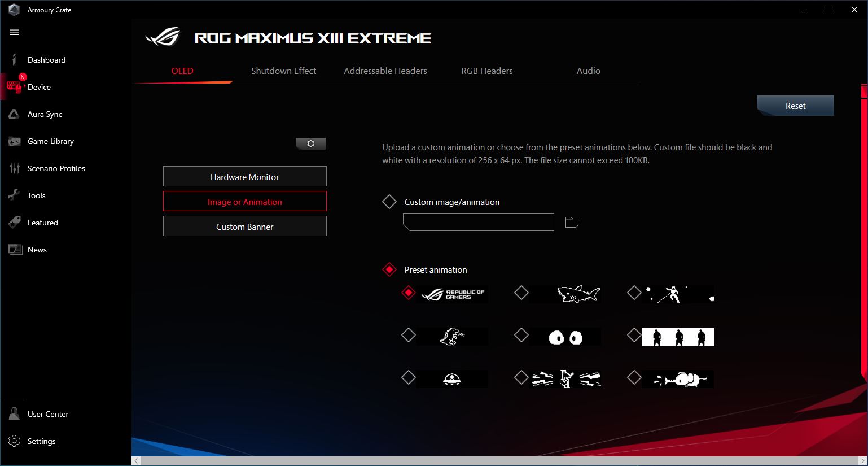Select the Image or Animation button

(245, 201)
